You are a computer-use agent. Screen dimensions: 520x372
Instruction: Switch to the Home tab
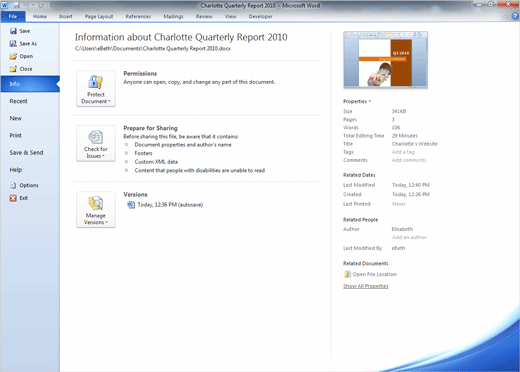point(40,16)
